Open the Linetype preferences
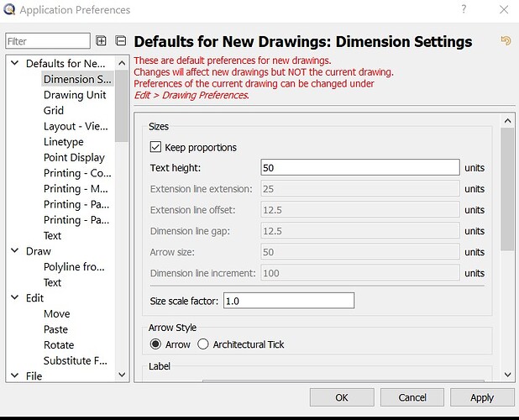The height and width of the screenshot is (420, 519). 64,142
